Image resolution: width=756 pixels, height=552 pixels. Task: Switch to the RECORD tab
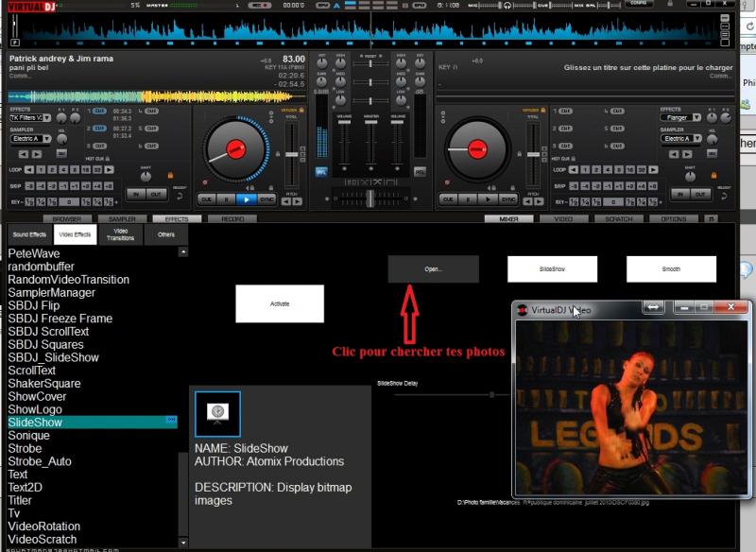(232, 219)
